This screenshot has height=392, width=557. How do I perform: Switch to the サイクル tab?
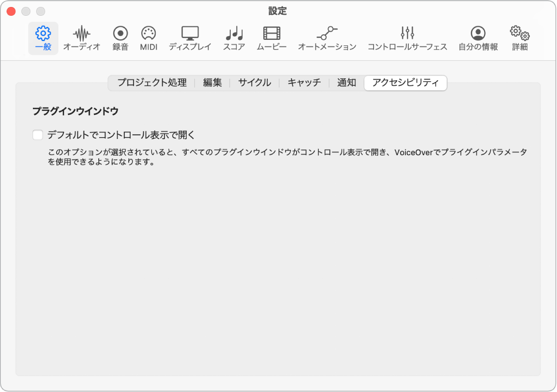pyautogui.click(x=254, y=83)
